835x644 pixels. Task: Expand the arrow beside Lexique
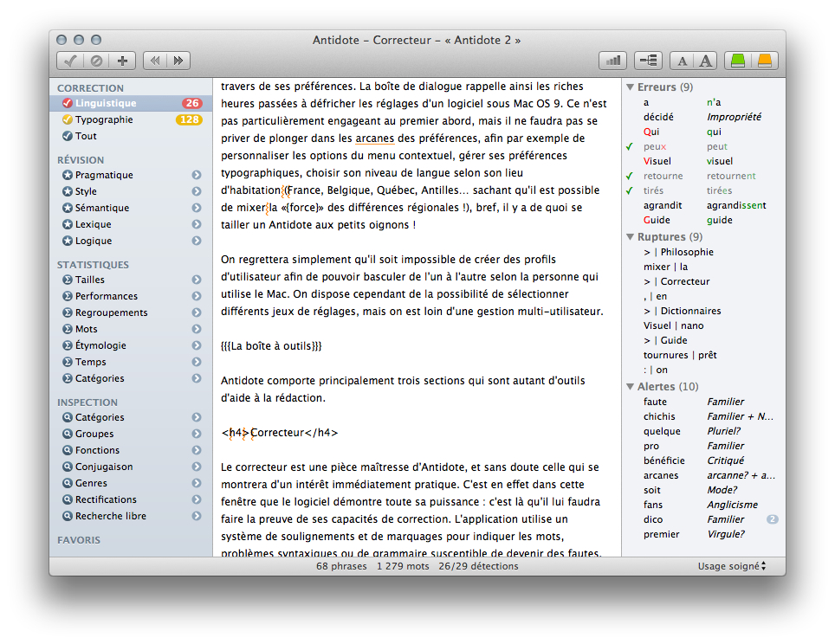(197, 224)
